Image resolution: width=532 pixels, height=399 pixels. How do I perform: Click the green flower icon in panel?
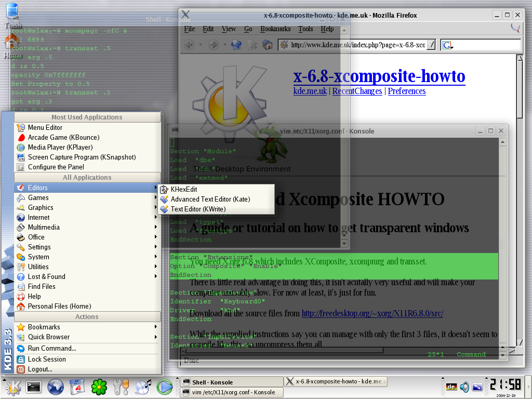pos(99,387)
